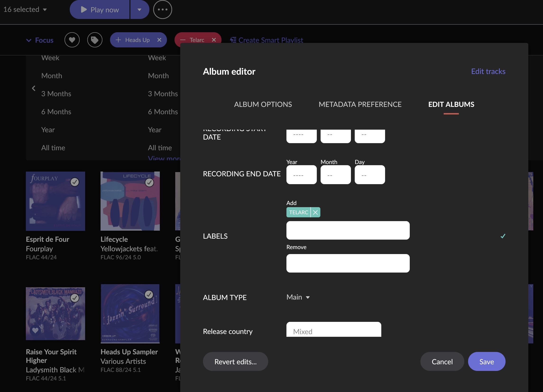Click the Release country Mixed field
The width and height of the screenshot is (543, 392).
(x=334, y=329)
